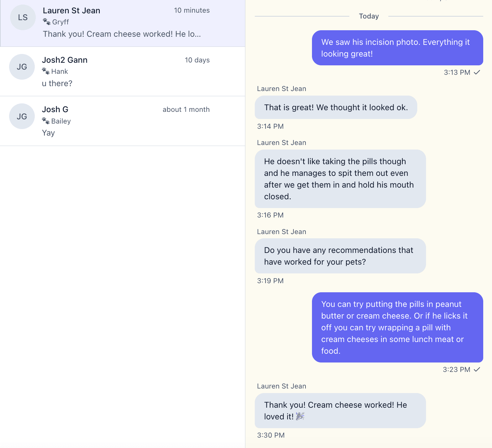Click the Today date divider
The image size is (492, 448).
pos(369,16)
